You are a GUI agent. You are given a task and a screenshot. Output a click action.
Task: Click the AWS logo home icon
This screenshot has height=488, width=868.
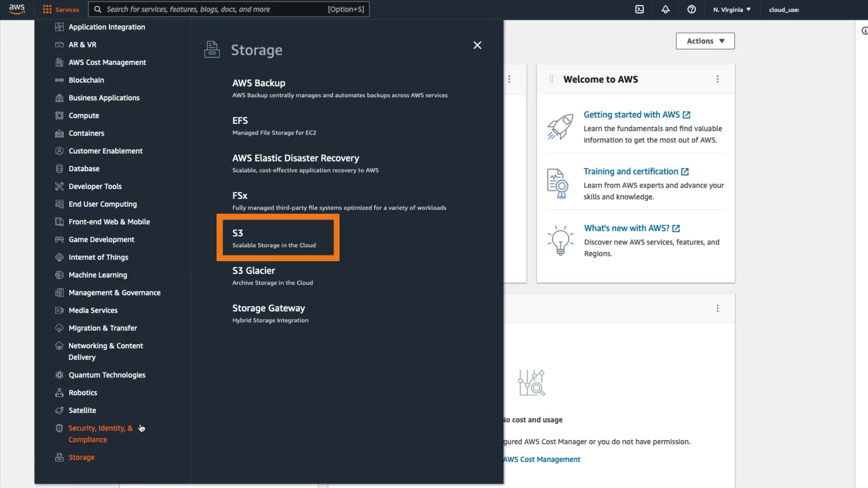pyautogui.click(x=17, y=9)
